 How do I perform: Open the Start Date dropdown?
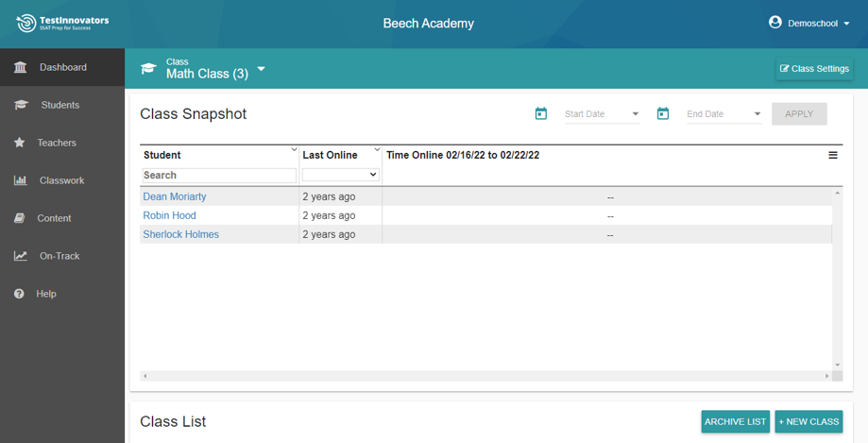click(x=603, y=114)
